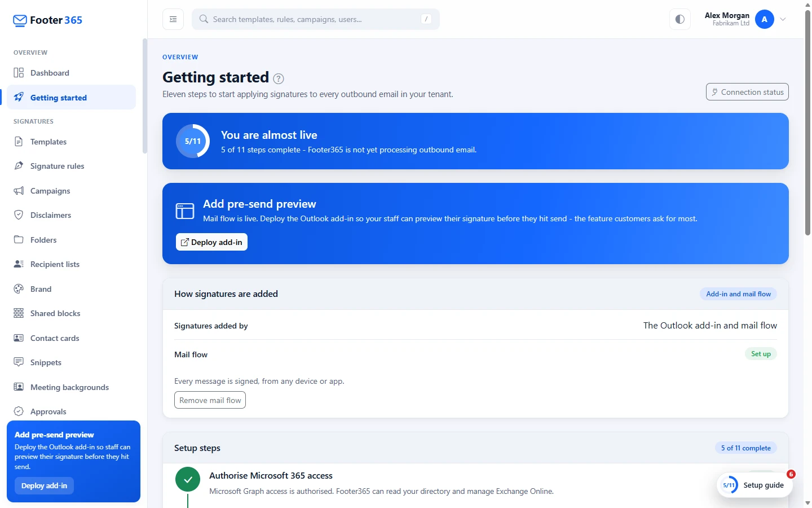Open Brand in the sidebar
The image size is (812, 508).
point(71,289)
